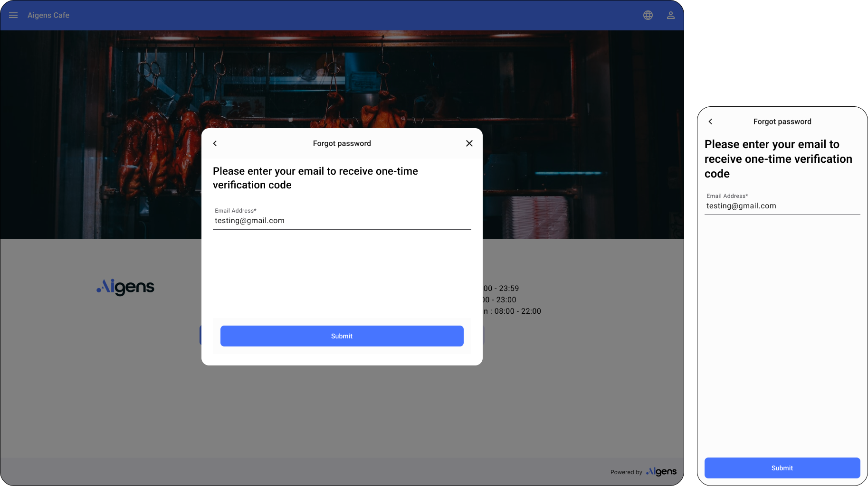This screenshot has height=486, width=868.
Task: Open the hamburger navigation menu
Action: (13, 15)
